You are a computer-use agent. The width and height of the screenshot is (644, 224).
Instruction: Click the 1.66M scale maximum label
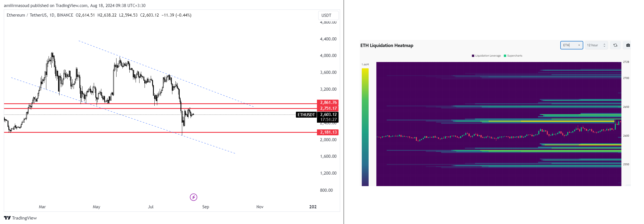pyautogui.click(x=365, y=65)
